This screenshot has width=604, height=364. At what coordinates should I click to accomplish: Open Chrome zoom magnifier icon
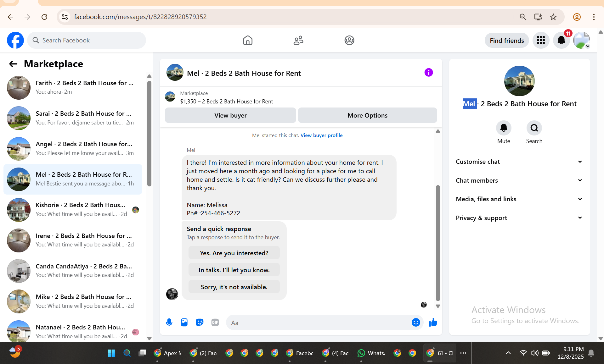[x=523, y=17]
